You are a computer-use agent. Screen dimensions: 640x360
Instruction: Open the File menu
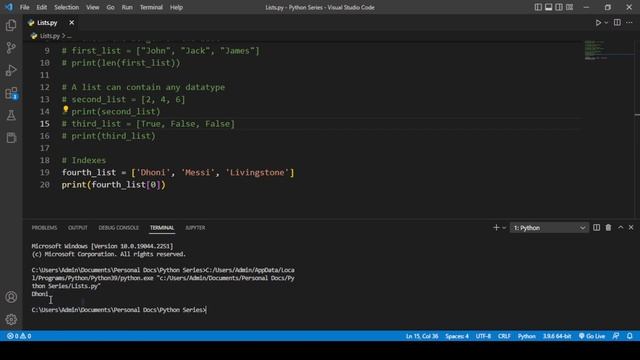coord(24,7)
